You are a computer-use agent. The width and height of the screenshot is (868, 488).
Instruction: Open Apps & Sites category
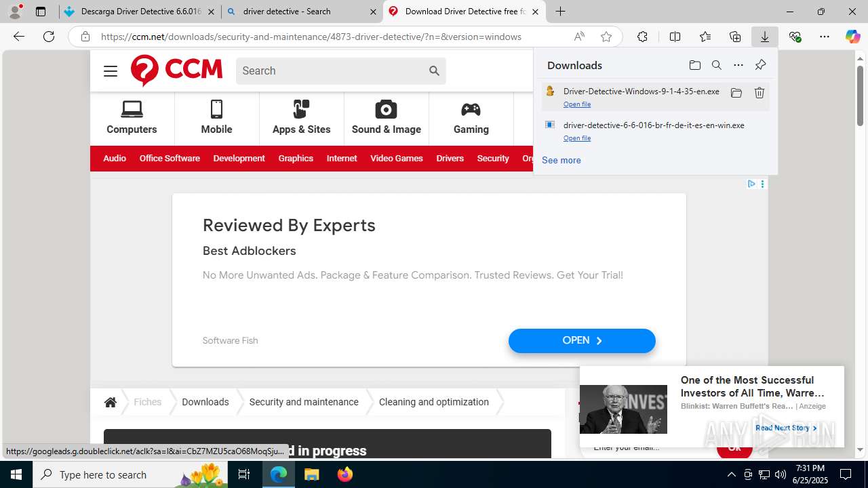click(301, 118)
